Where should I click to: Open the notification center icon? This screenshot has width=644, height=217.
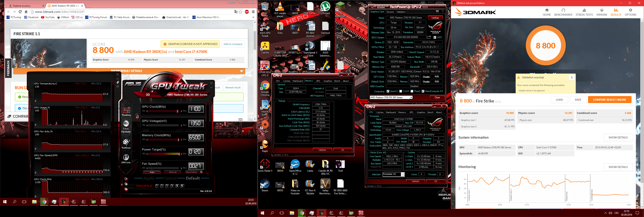(x=637, y=213)
